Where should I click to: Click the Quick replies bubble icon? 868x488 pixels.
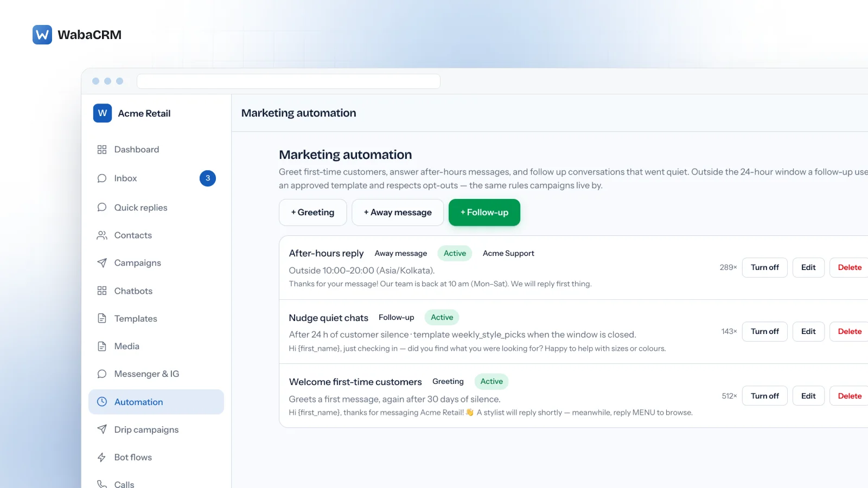(x=102, y=208)
